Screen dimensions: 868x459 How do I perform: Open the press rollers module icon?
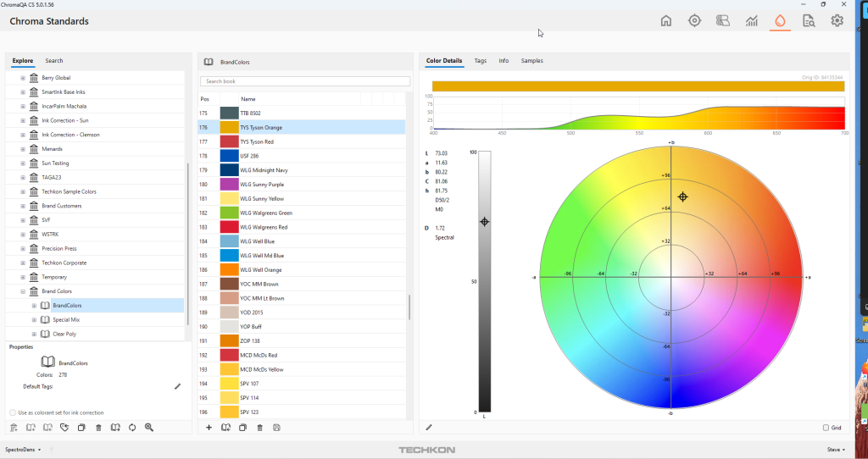[722, 21]
